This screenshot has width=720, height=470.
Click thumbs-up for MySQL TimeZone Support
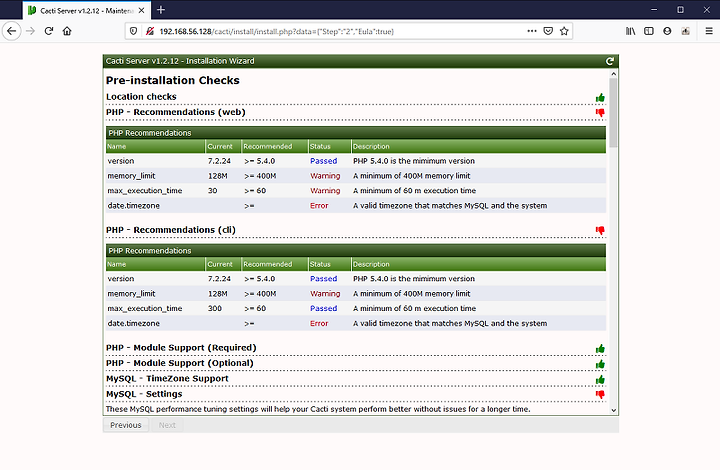[600, 380]
